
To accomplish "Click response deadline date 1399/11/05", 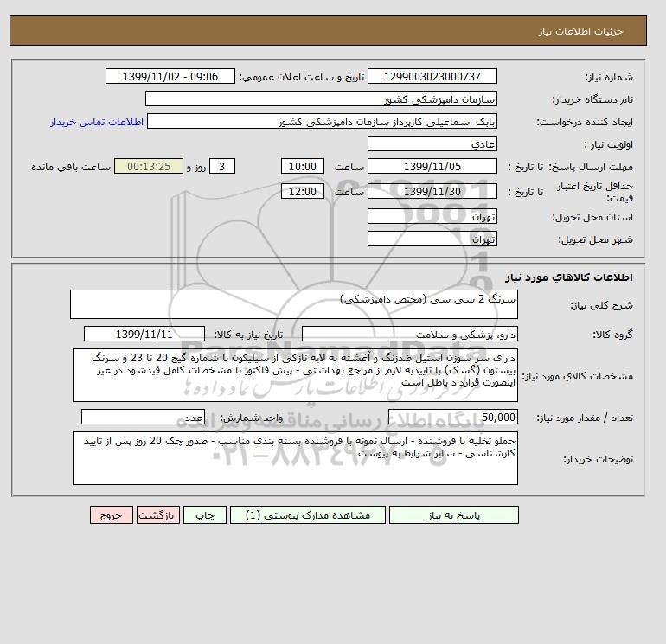I will click(432, 167).
